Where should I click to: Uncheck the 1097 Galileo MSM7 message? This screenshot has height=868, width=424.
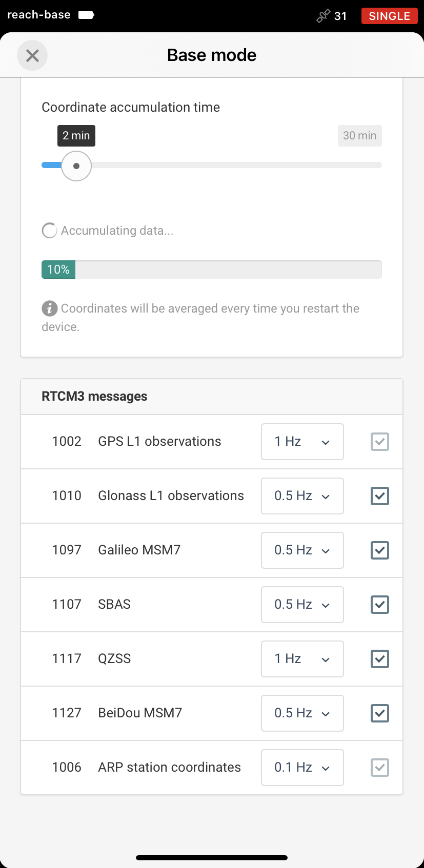(x=380, y=550)
